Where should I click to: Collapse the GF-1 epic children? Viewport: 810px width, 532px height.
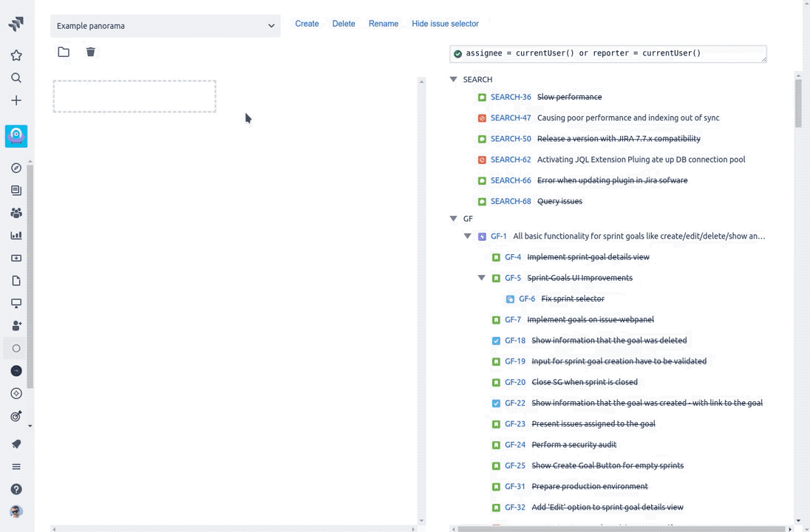467,236
